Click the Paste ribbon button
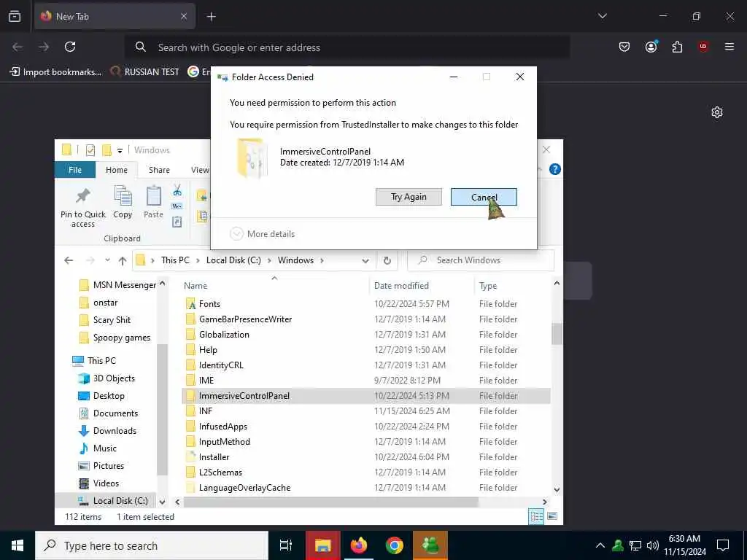Image resolution: width=747 pixels, height=560 pixels. [153, 203]
